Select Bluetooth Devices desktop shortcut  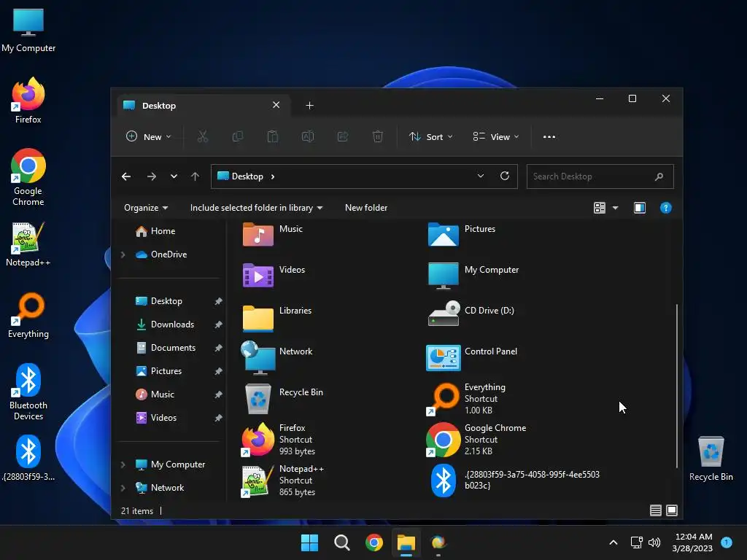pos(28,392)
